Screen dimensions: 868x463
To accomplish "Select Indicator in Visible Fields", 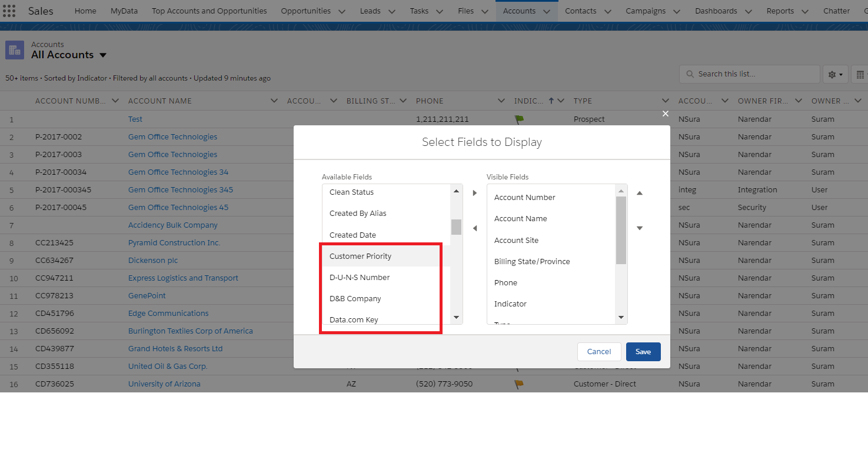I will pos(551,304).
